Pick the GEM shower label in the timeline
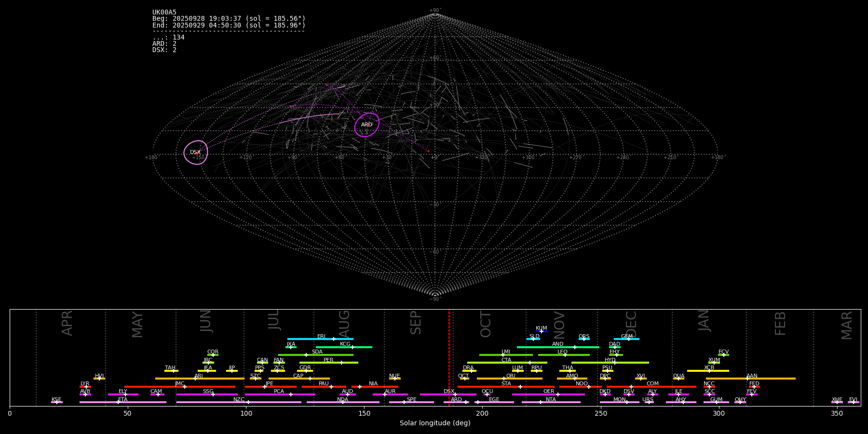Viewport: 868px width, 434px height. click(627, 337)
